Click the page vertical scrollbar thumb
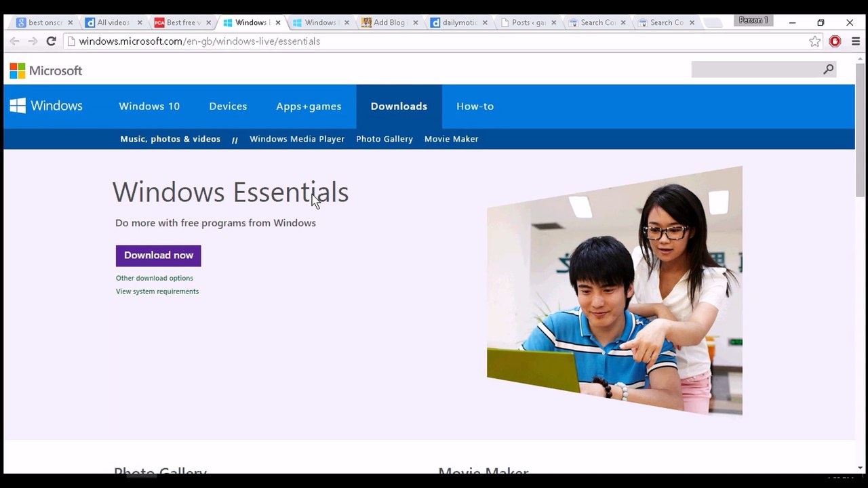Screen dimensions: 868x488 coord(861,130)
